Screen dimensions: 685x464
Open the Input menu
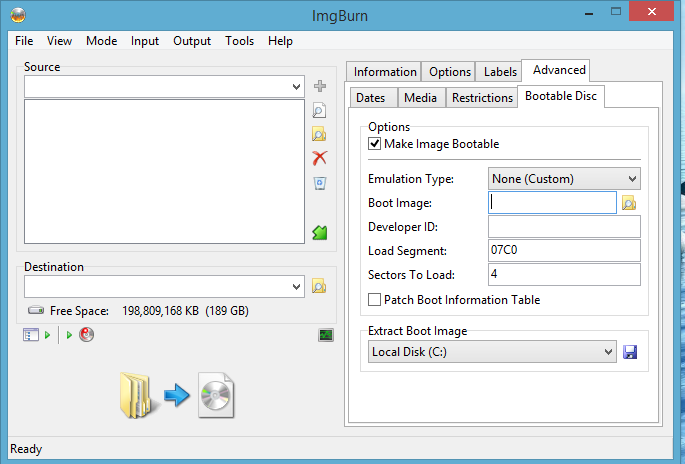(x=145, y=41)
